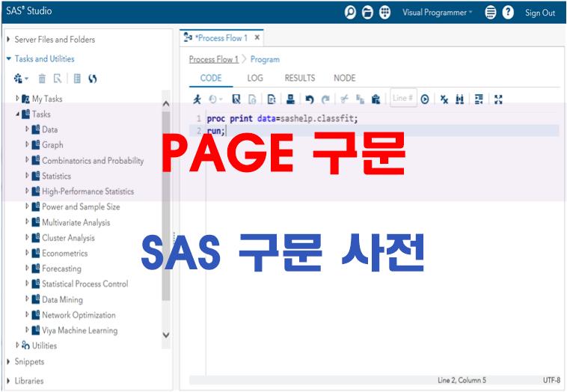Open the more application options menu icon
Image resolution: width=567 pixels, height=392 pixels.
(491, 12)
